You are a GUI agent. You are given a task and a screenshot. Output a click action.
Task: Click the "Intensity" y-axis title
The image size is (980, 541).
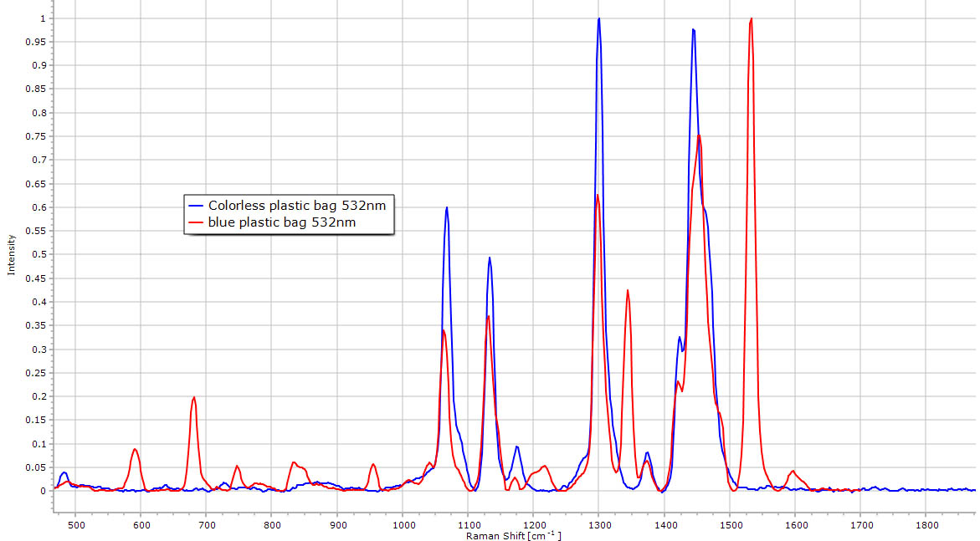12,254
